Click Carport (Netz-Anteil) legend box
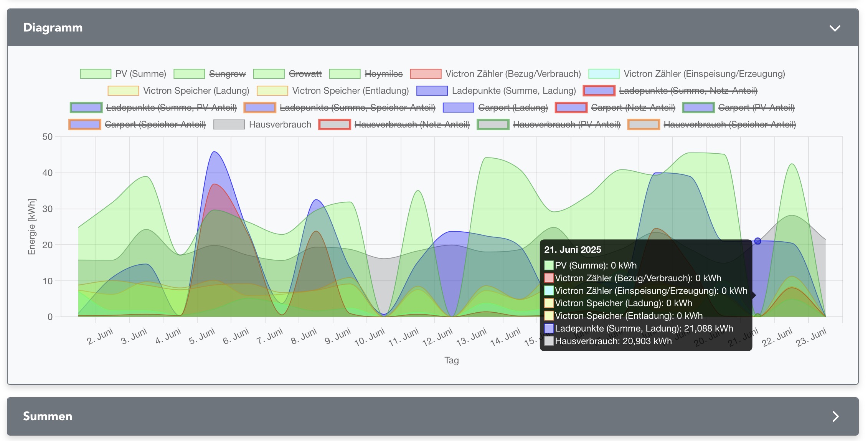Viewport: 868px width, 441px height. point(571,108)
